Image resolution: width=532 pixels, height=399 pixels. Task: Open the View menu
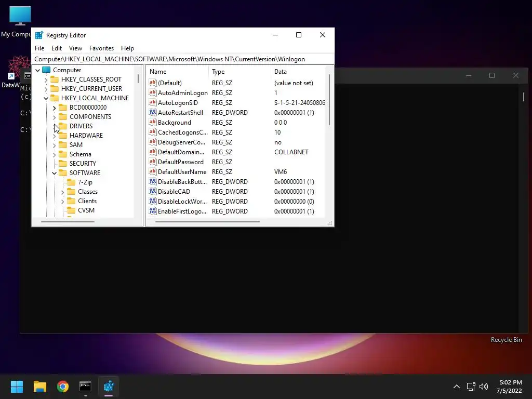(x=75, y=48)
